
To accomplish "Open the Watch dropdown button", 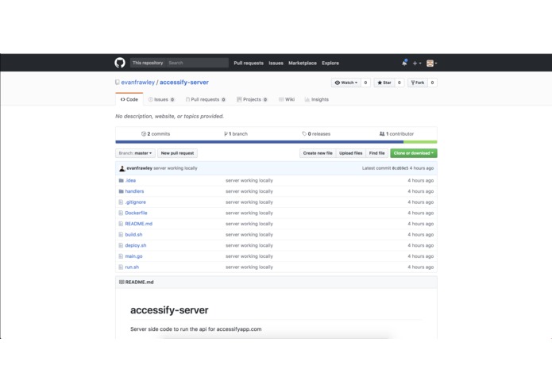I will pos(346,83).
